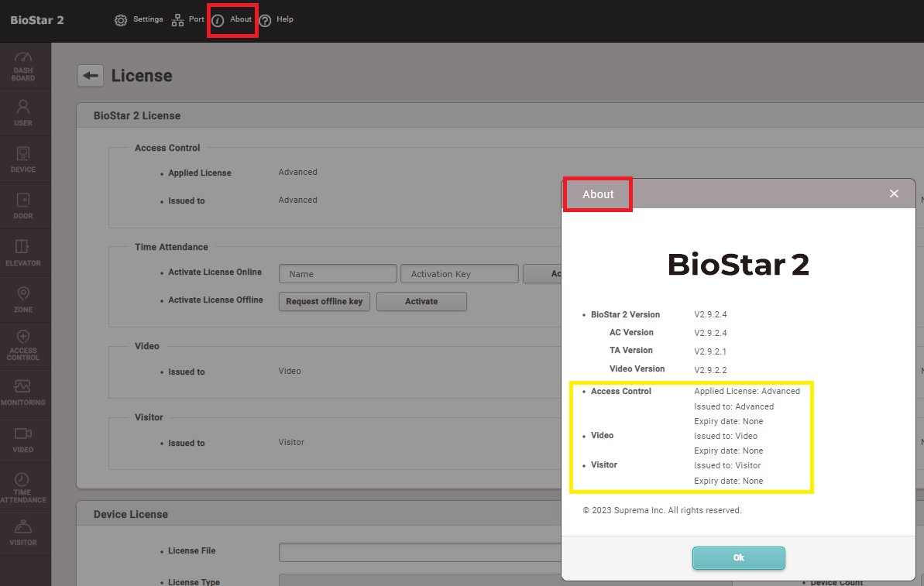The image size is (924, 586).
Task: Open the Time Attendance section
Action: 23,487
